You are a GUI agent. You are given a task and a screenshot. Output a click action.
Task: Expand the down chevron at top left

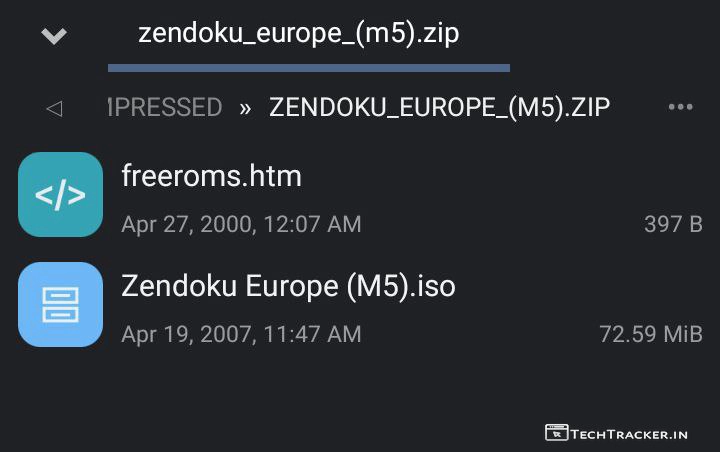(53, 36)
